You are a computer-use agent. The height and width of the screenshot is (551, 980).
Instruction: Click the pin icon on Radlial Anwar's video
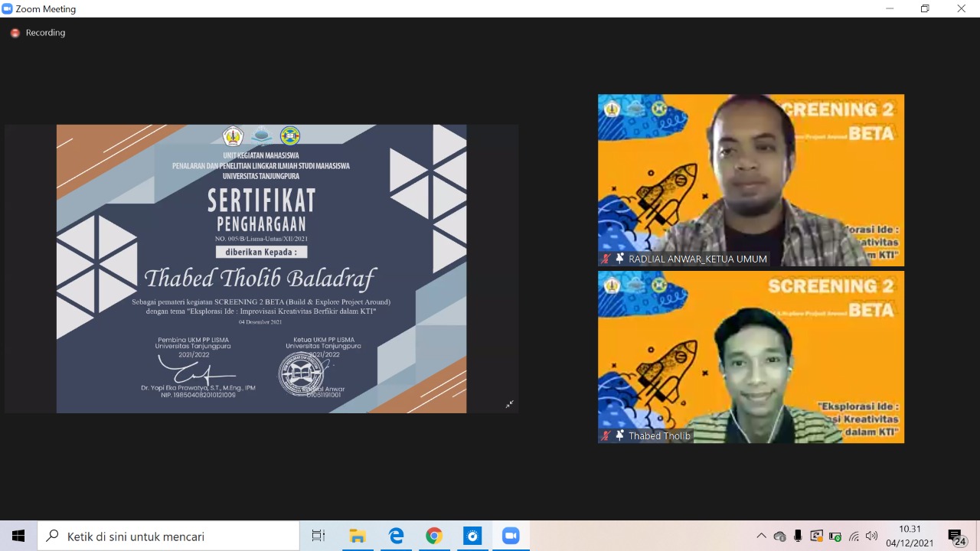[619, 259]
